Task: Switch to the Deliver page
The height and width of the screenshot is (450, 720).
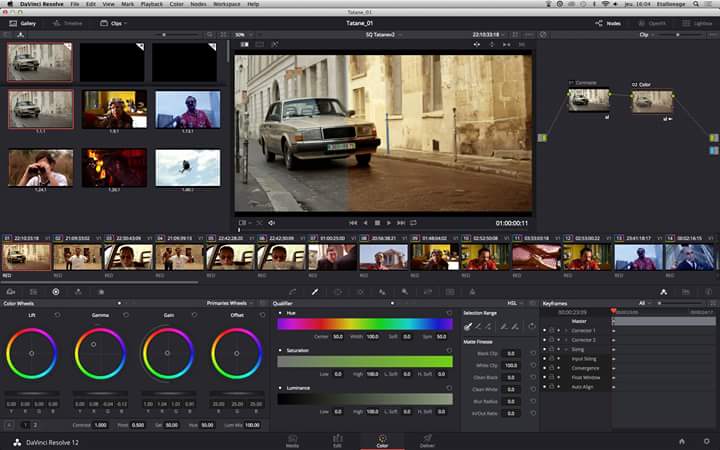Action: [x=427, y=441]
